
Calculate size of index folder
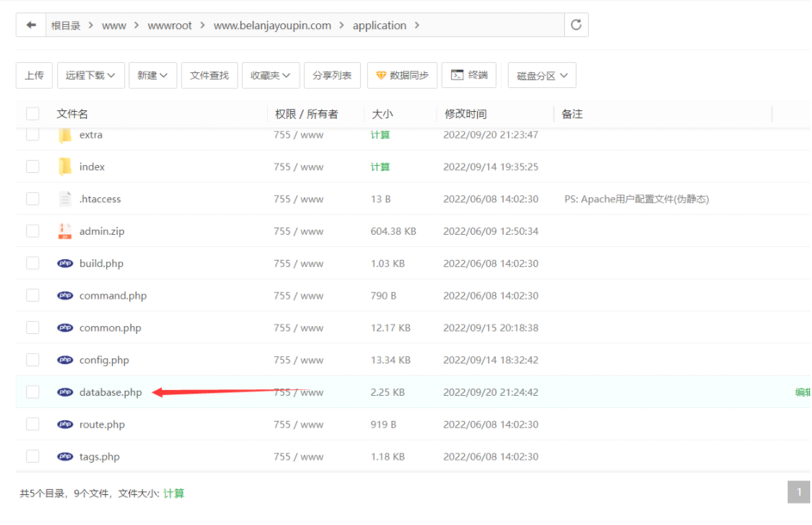[380, 167]
